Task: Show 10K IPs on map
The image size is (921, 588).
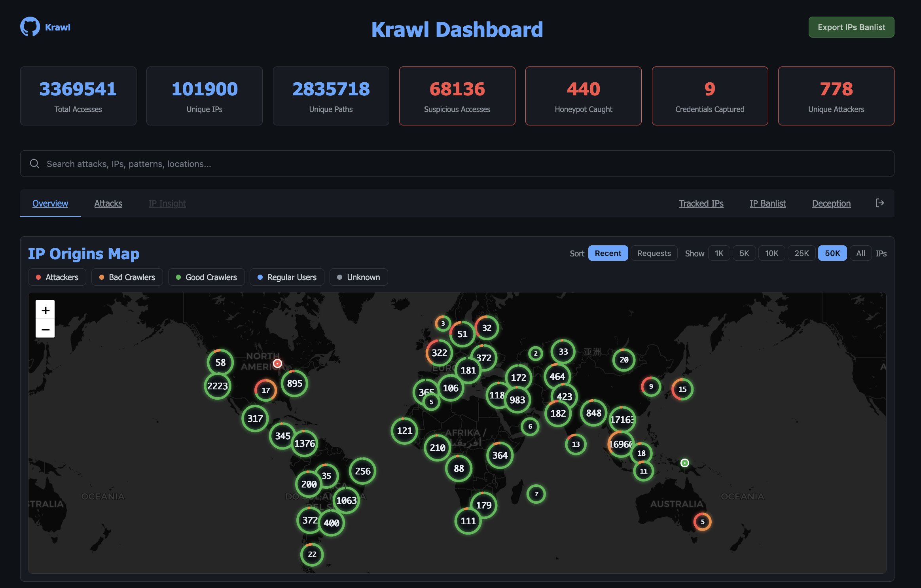Action: tap(771, 253)
